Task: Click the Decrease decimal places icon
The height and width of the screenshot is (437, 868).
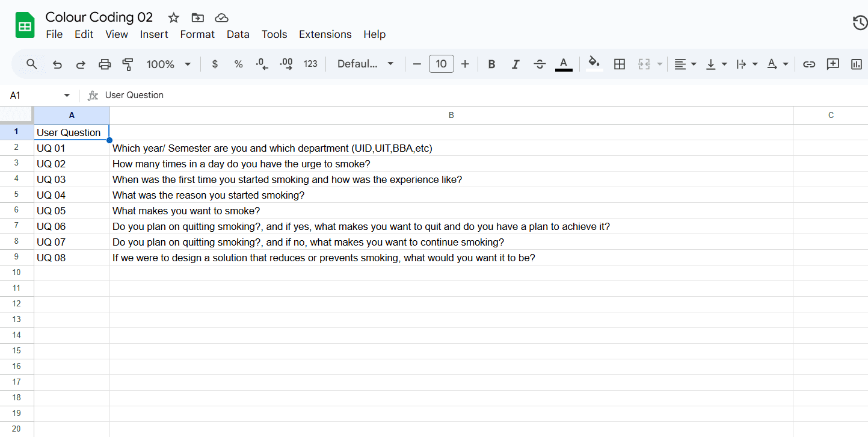Action: click(262, 64)
